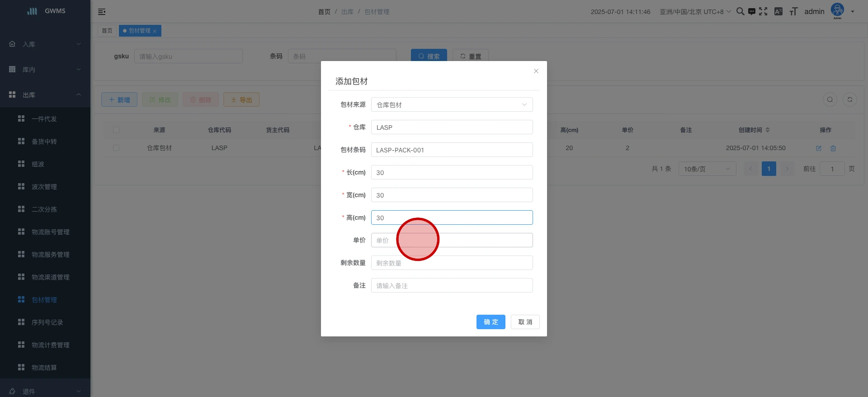Open the 10条/页 page size dropdown
Viewport: 868px width, 397px height.
(707, 169)
